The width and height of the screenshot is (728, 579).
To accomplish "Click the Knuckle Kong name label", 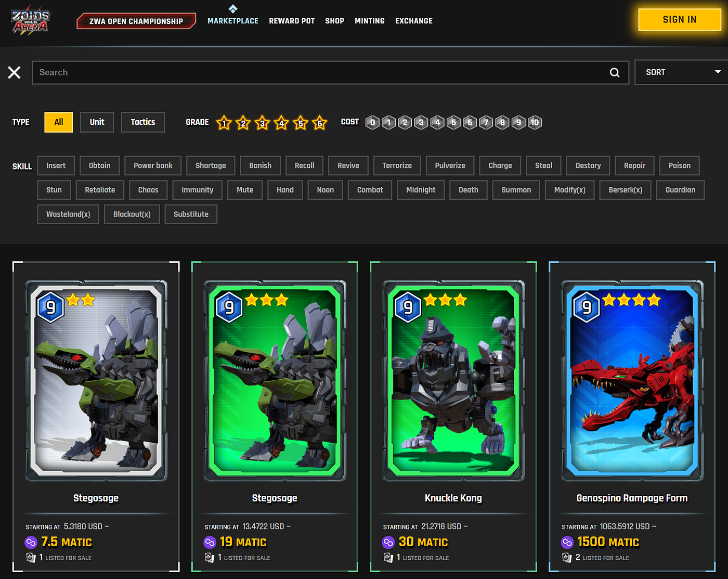I will 453,498.
